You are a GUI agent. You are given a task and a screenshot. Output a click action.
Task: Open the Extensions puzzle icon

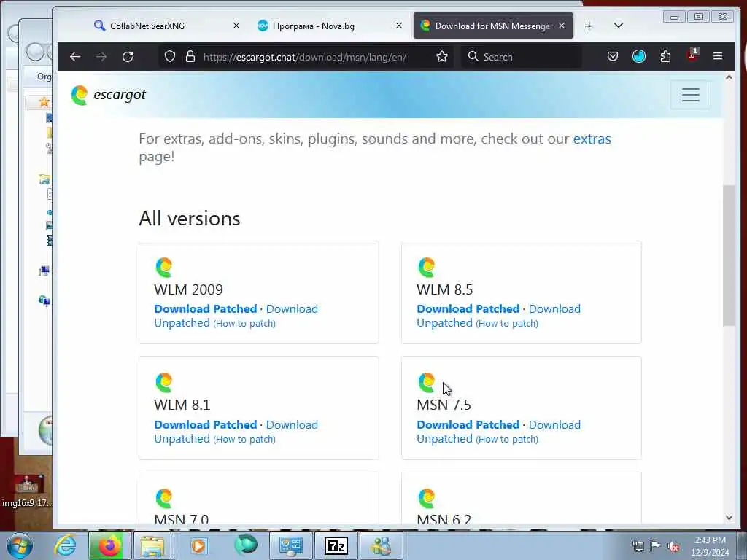[665, 57]
